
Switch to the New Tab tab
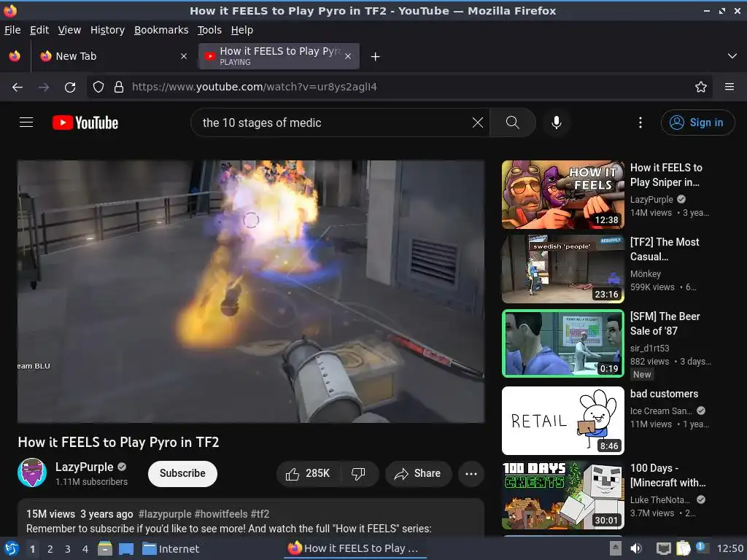click(x=113, y=56)
